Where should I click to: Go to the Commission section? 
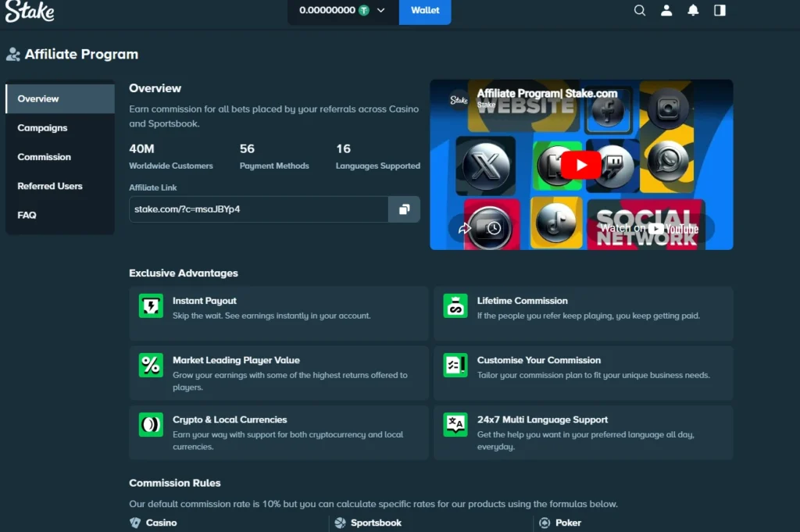point(44,157)
